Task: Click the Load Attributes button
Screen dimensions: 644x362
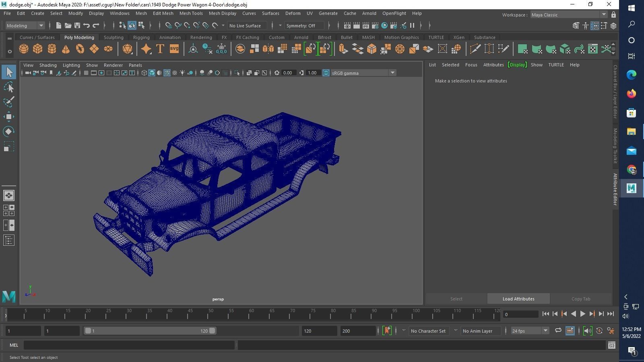Action: point(518,299)
